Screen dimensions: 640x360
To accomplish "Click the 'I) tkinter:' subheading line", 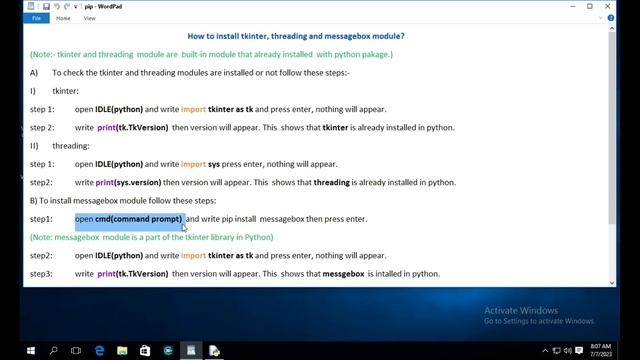I will tap(54, 91).
